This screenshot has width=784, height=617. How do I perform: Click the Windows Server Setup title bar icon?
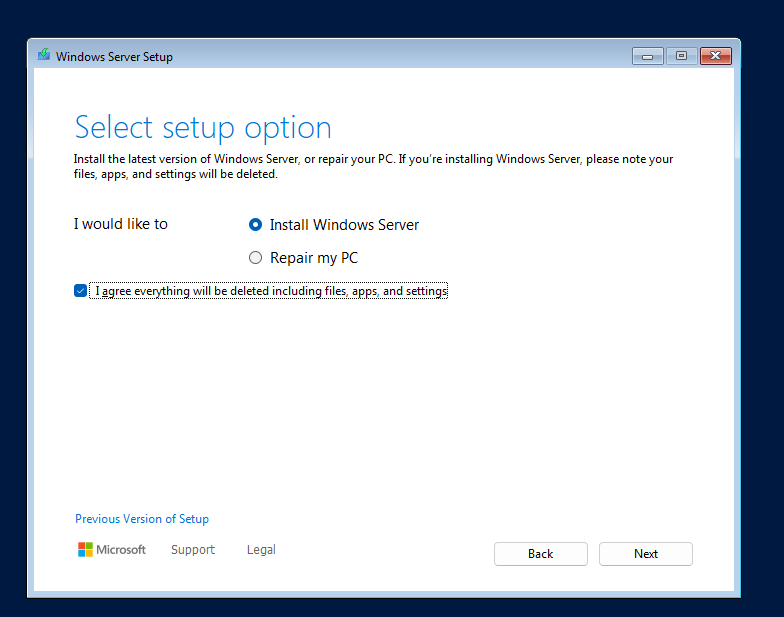44,54
